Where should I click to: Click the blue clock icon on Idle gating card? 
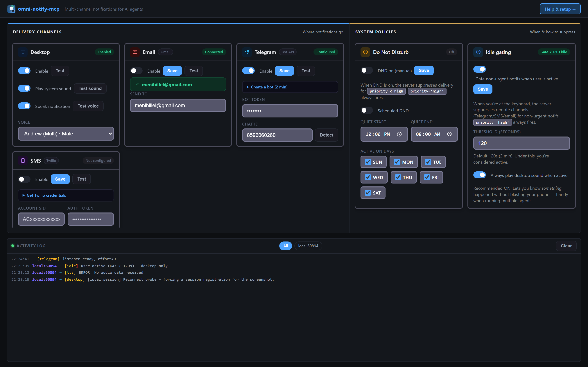(x=478, y=52)
